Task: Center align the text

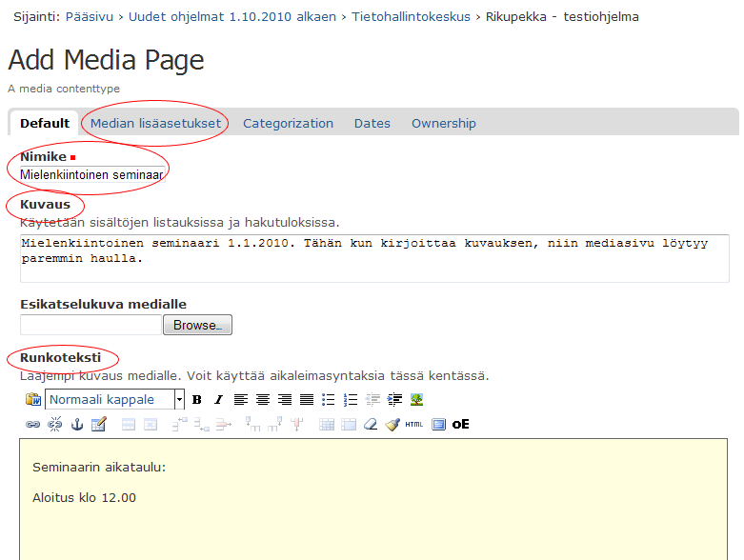Action: (x=262, y=400)
